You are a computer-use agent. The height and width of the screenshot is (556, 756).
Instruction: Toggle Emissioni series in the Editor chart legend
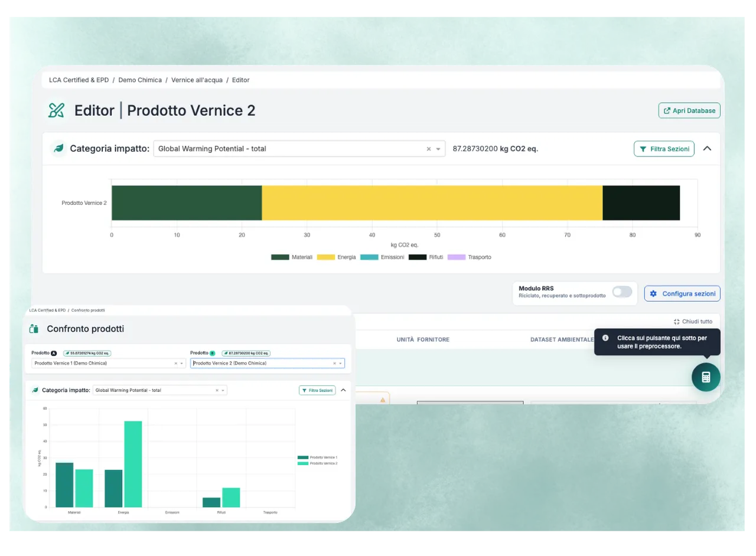(x=382, y=257)
